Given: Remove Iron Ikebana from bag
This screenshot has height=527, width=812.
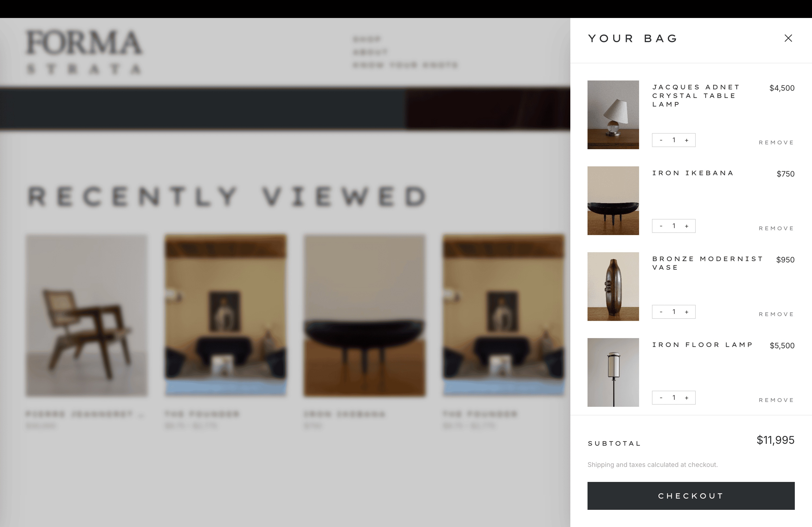Looking at the screenshot, I should tap(777, 228).
